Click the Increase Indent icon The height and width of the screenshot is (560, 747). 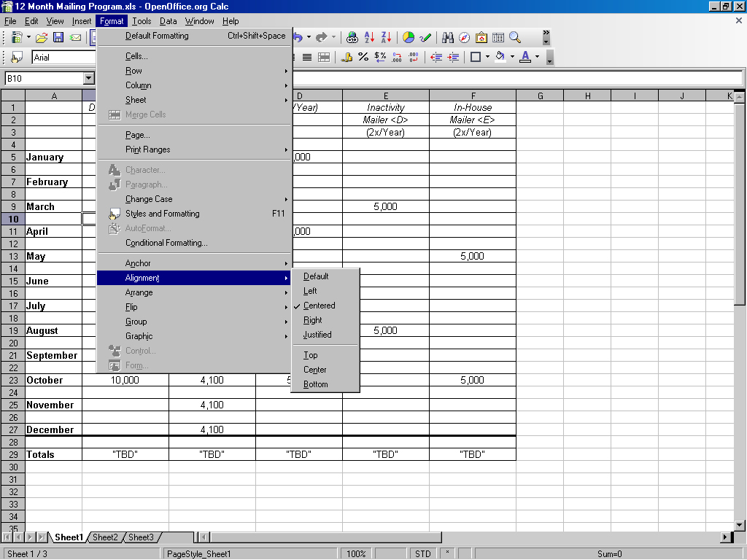click(453, 57)
